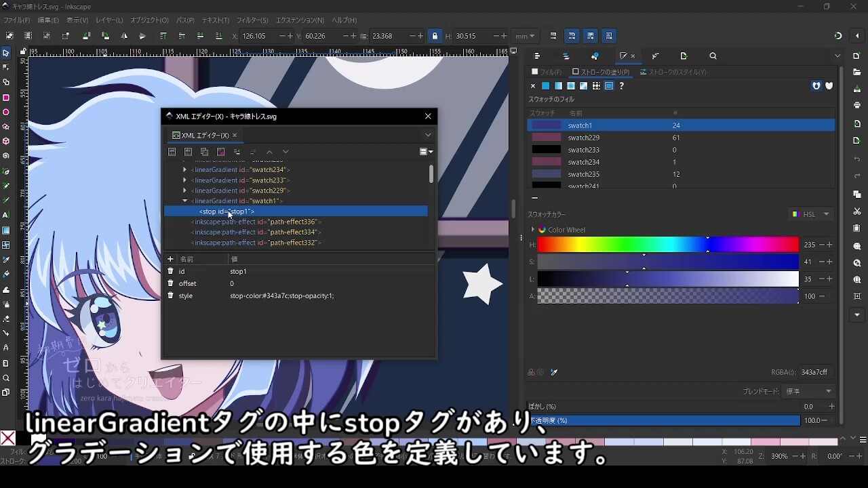
Task: Open XML editor layout dropdown
Action: tap(427, 152)
